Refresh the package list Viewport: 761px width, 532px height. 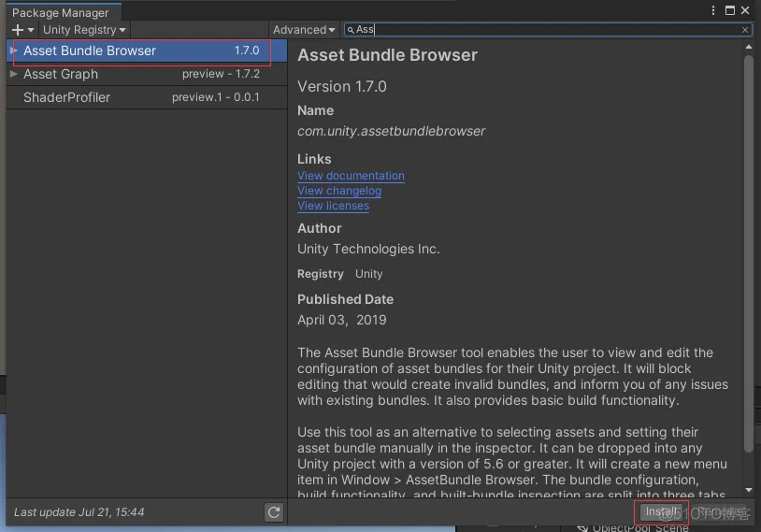(274, 512)
